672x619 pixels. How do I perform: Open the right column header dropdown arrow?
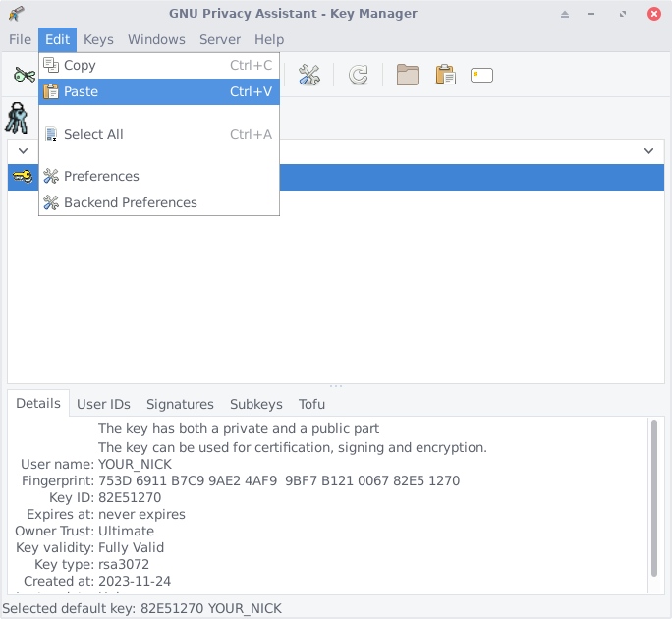point(648,151)
